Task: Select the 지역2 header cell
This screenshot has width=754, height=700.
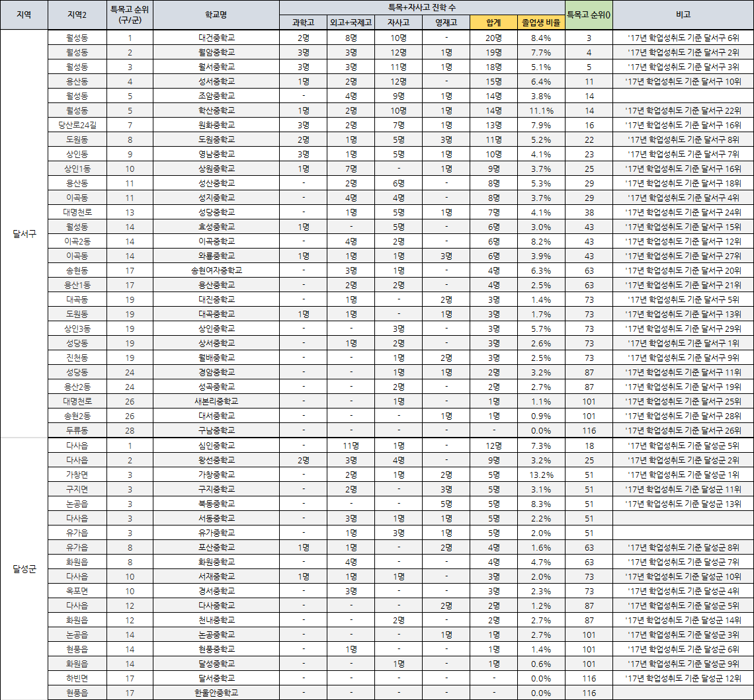Action: pos(77,15)
